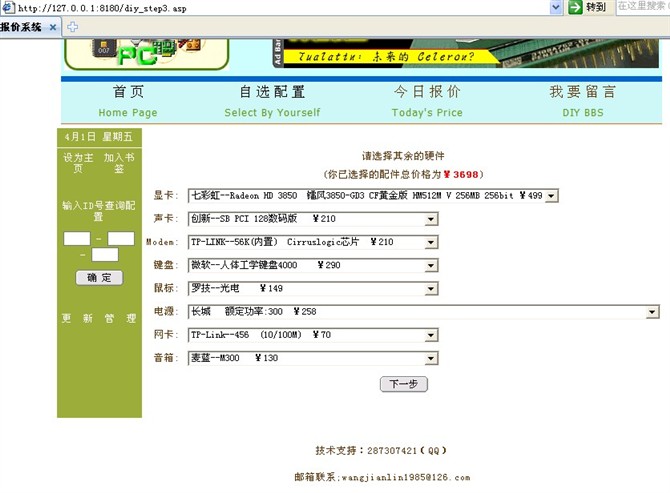670x493 pixels.
Task: Click the total price ¥3698 text
Action: [x=461, y=174]
